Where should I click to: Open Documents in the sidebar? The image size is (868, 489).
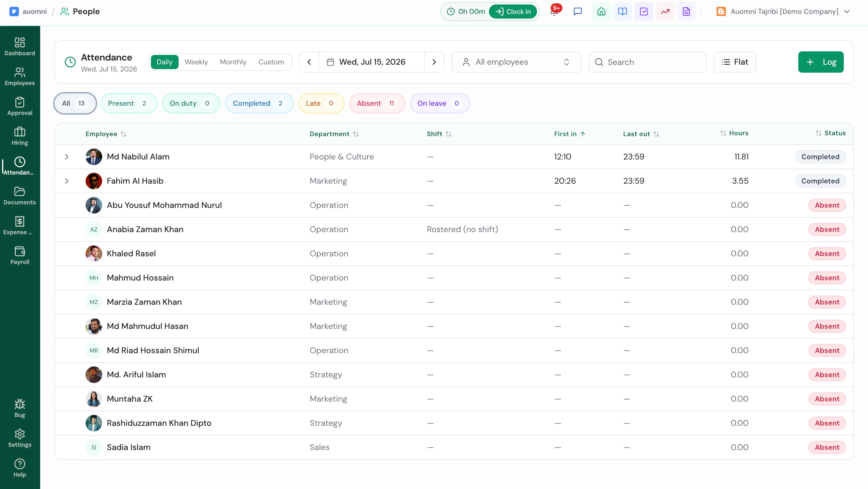(x=19, y=196)
